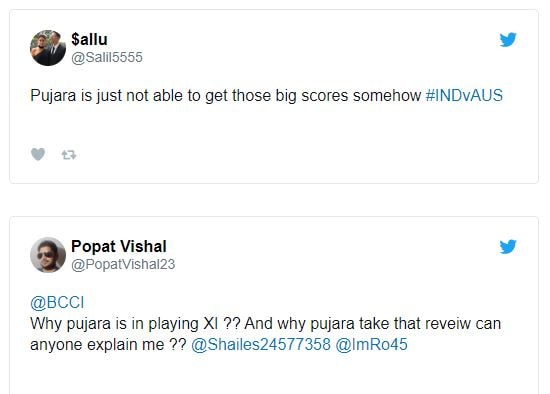Visit the @BCCI mention link
This screenshot has height=394, width=550.
[x=57, y=302]
